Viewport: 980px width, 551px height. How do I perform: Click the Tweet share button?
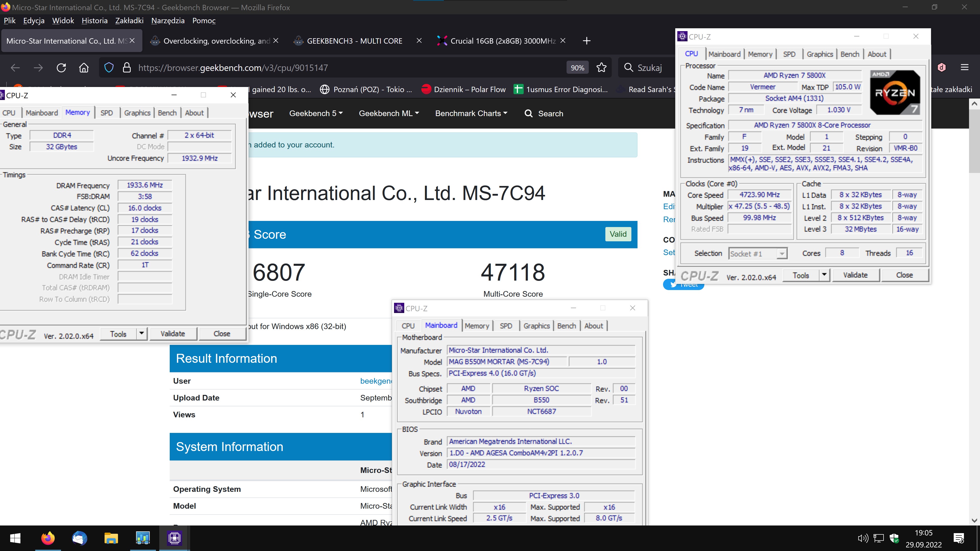click(683, 284)
